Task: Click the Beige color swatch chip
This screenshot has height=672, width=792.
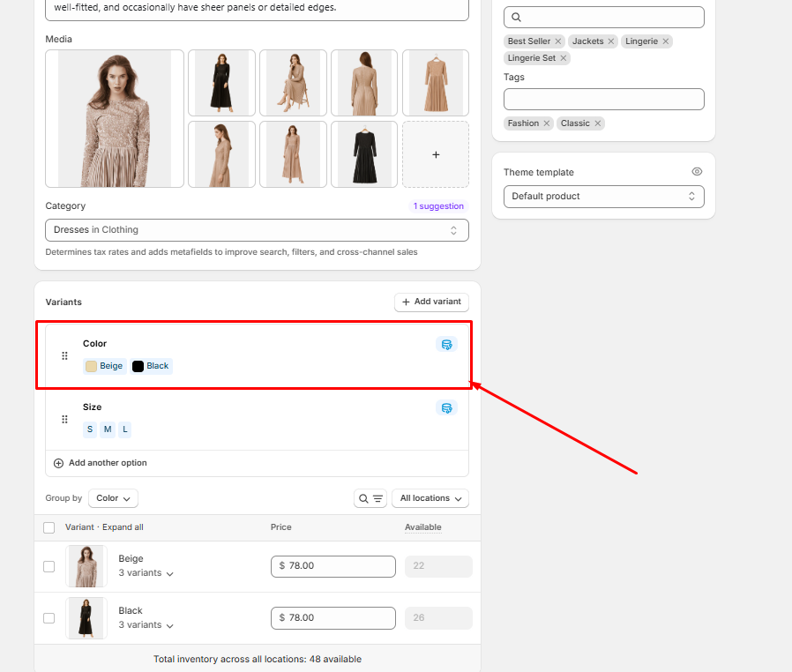Action: click(x=105, y=366)
